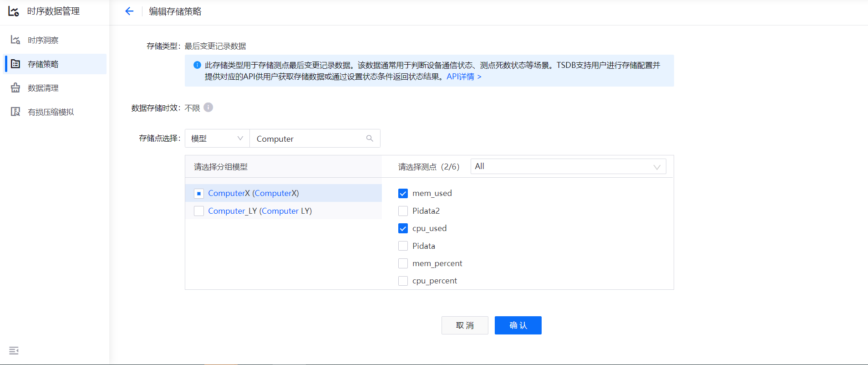Uncheck the mem_used checkbox
The height and width of the screenshot is (365, 868).
coord(403,194)
